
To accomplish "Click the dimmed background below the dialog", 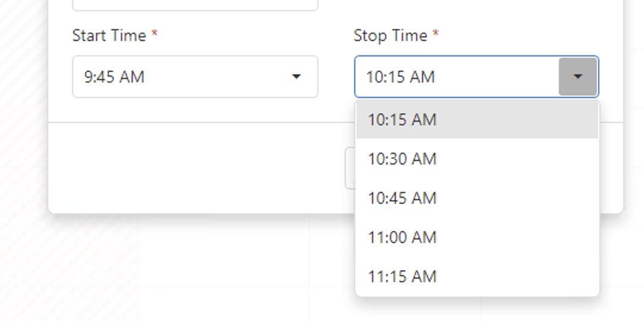I will pos(238,267).
